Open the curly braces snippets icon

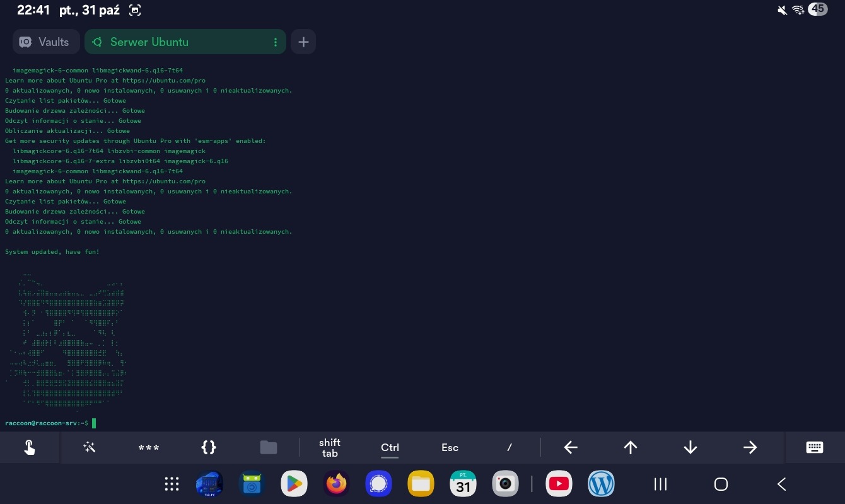coord(209,447)
